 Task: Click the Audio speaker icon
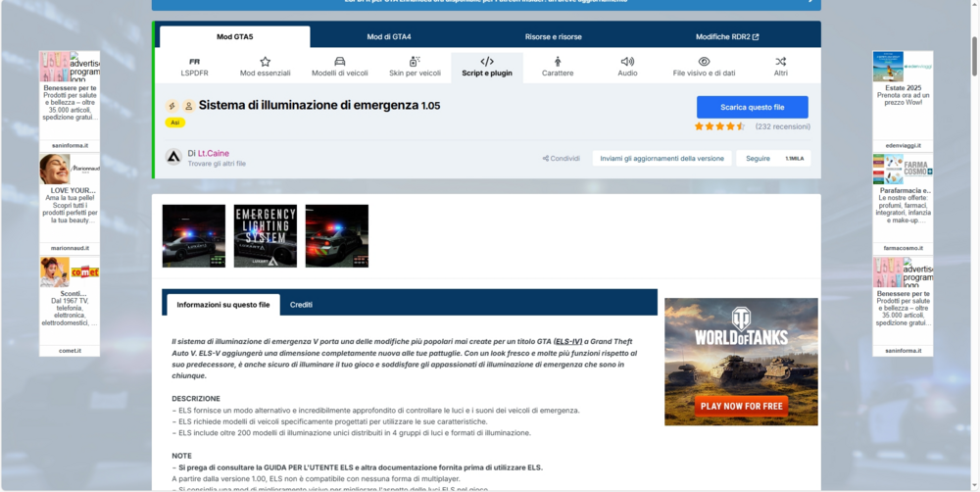pyautogui.click(x=627, y=62)
